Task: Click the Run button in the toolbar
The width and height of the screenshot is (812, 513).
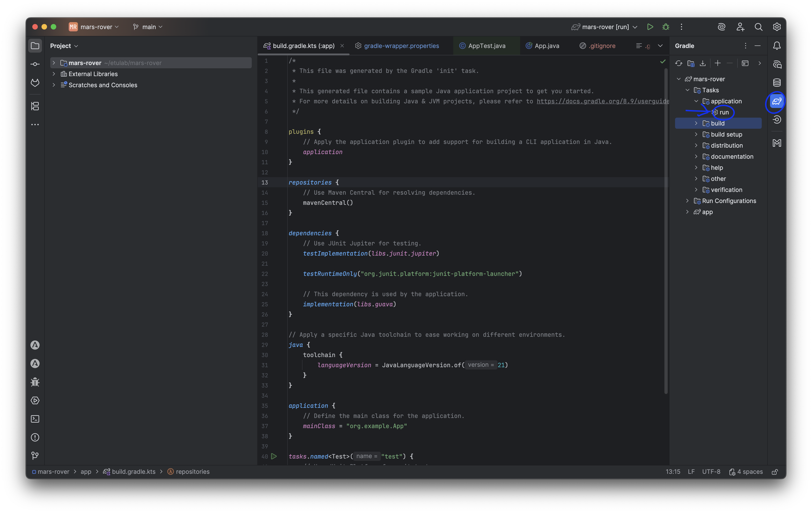Action: pos(650,27)
